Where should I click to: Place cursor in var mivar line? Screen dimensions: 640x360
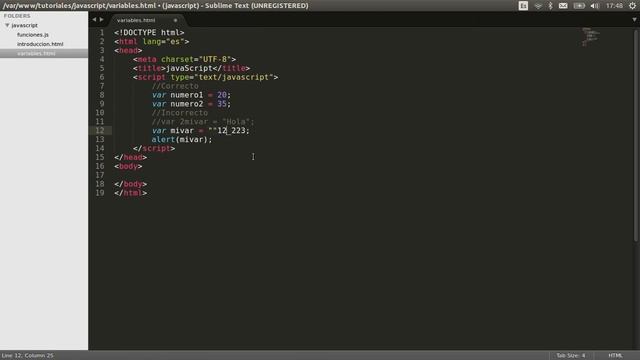[x=200, y=131]
